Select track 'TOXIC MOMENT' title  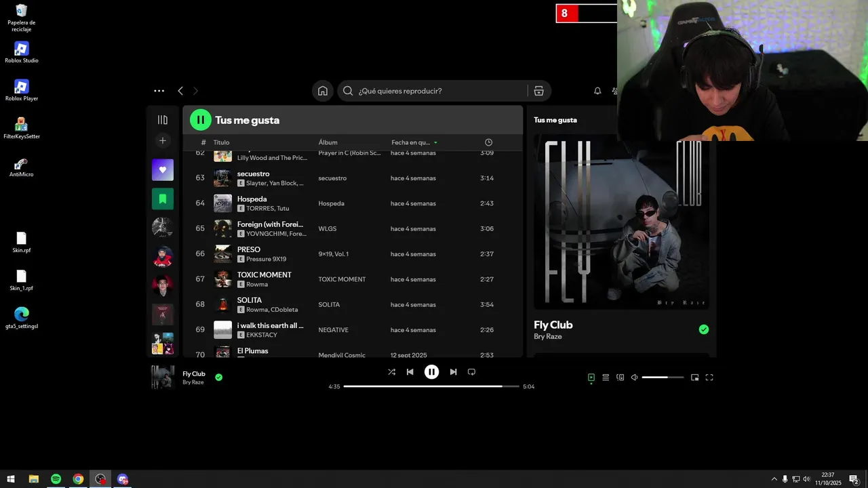[264, 274]
